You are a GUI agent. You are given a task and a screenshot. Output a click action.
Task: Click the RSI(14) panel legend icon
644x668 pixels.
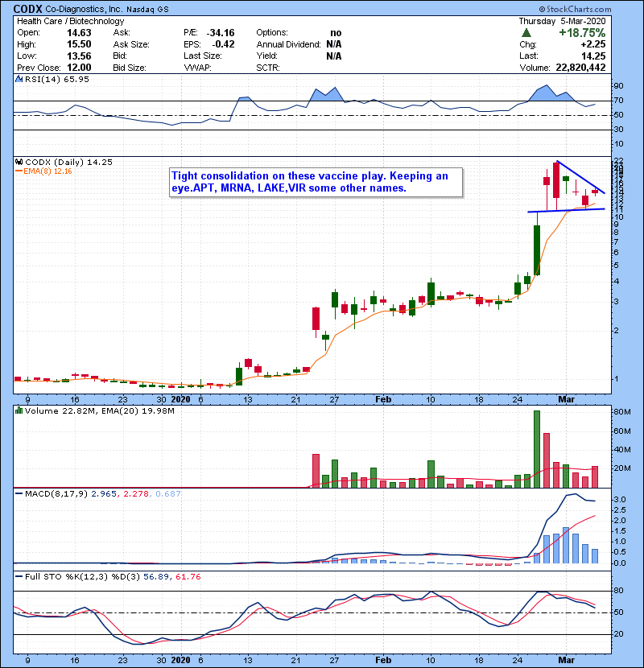pyautogui.click(x=19, y=79)
